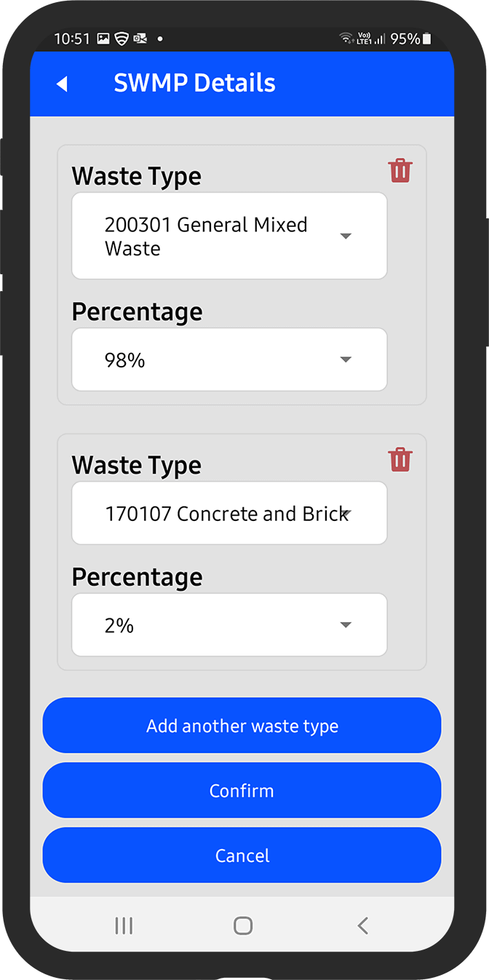Tap the picture notification icon in status bar
Viewport: 489px width, 980px height.
click(x=103, y=39)
